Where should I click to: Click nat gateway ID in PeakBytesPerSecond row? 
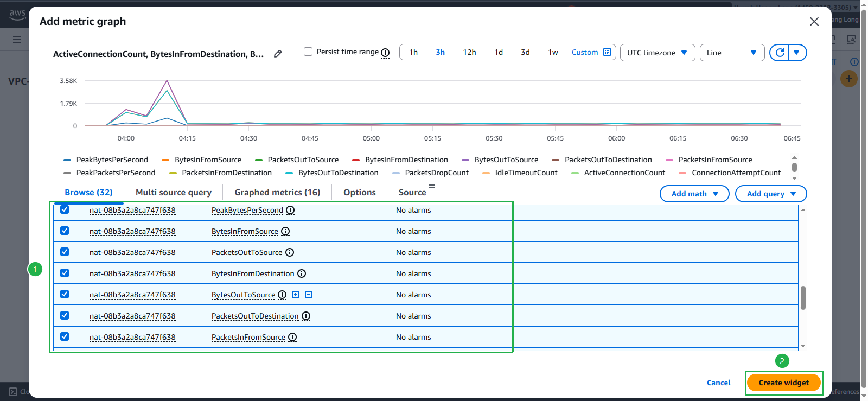pyautogui.click(x=132, y=210)
